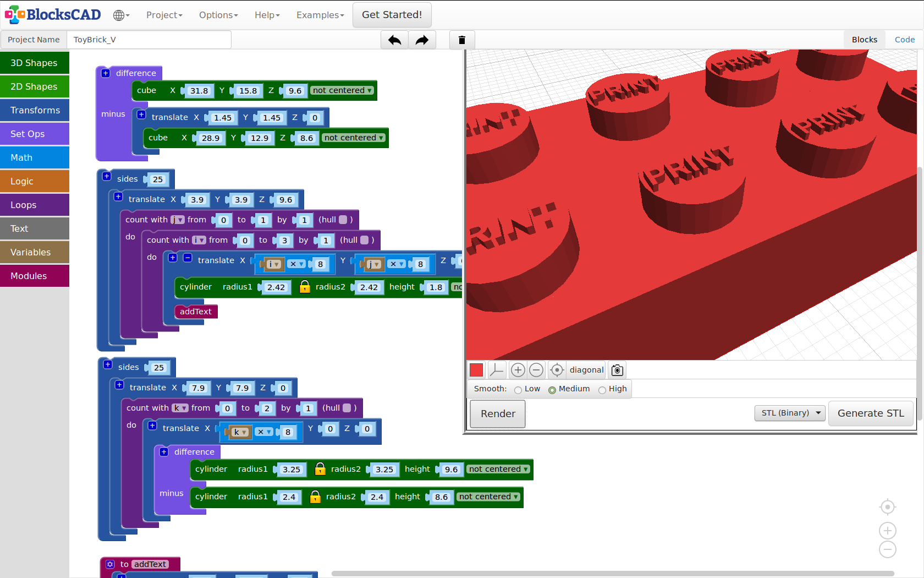Image resolution: width=924 pixels, height=578 pixels.
Task: Click the red render color swatch
Action: [x=476, y=370]
